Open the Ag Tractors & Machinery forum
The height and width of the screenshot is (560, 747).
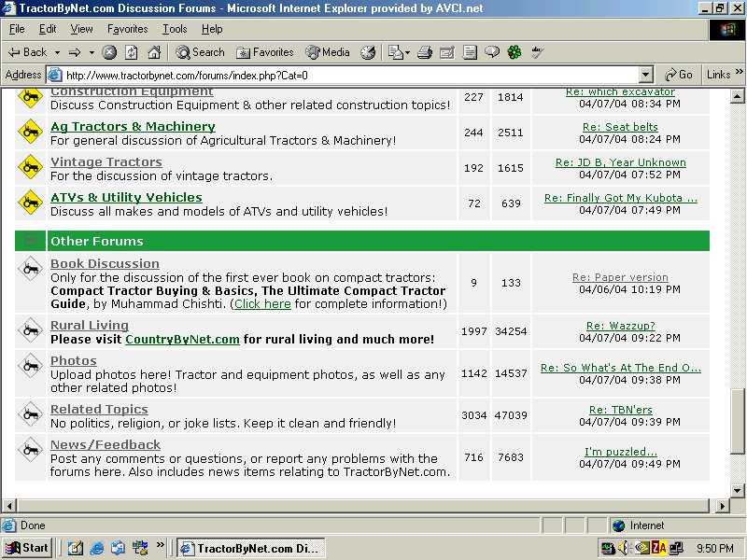tap(133, 126)
